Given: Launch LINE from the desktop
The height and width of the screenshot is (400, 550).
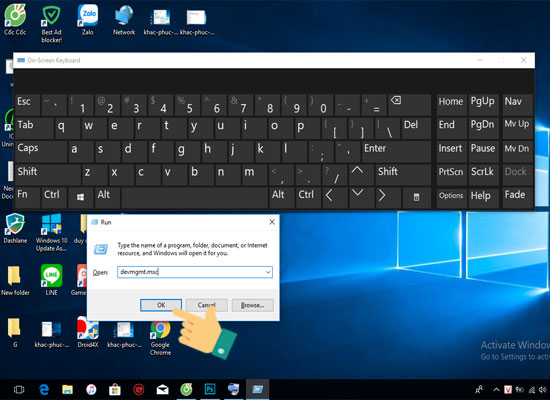Looking at the screenshot, I should pyautogui.click(x=52, y=280).
